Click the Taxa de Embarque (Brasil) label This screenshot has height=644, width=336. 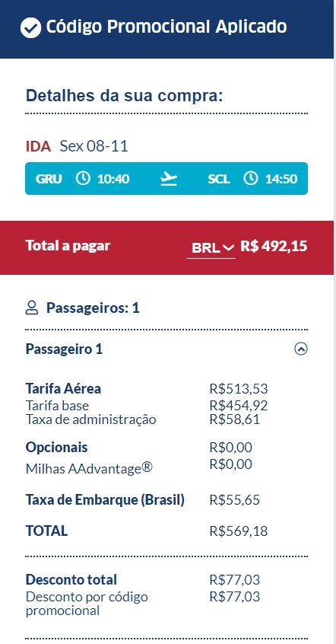(x=105, y=500)
